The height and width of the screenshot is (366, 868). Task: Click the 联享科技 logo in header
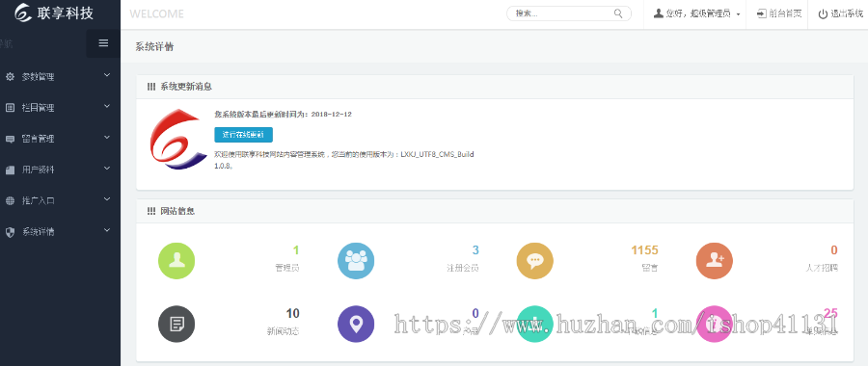click(54, 13)
